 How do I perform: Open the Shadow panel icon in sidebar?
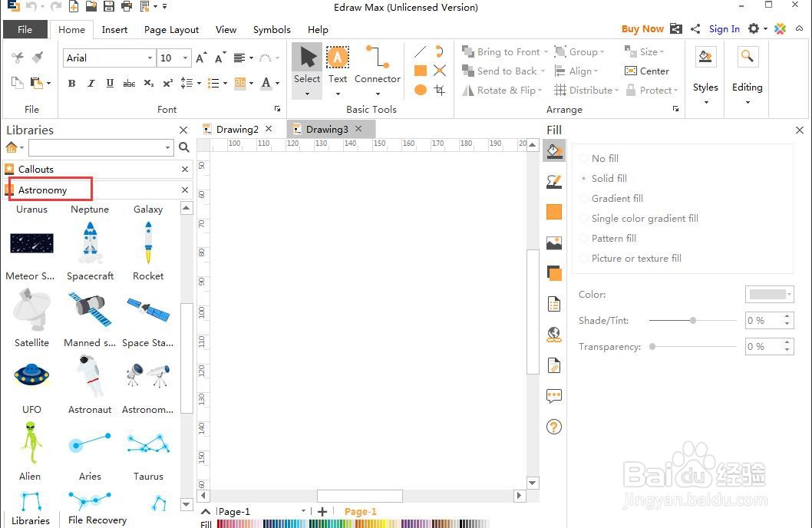[x=554, y=273]
